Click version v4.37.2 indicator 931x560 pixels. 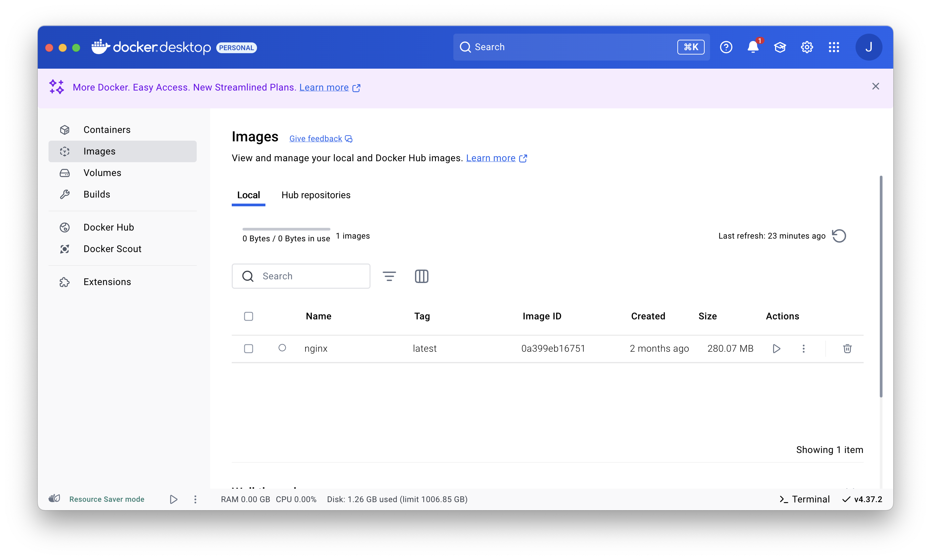pyautogui.click(x=862, y=499)
